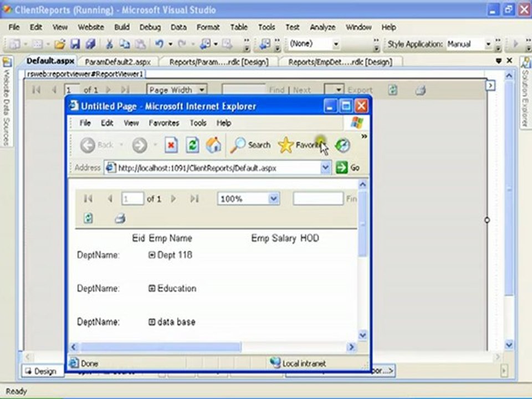Viewport: 532px width, 399px height.
Task: Click the page number field in browser report
Action: (x=132, y=198)
